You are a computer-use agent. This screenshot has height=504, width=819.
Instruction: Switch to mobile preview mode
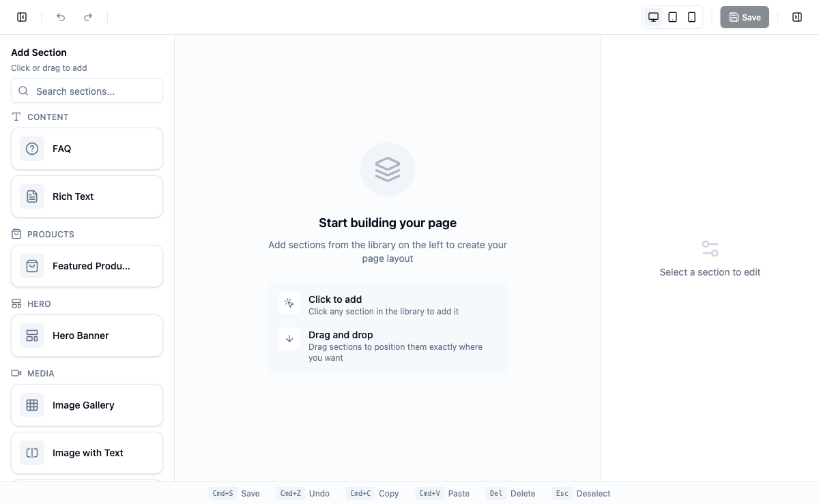coord(691,17)
